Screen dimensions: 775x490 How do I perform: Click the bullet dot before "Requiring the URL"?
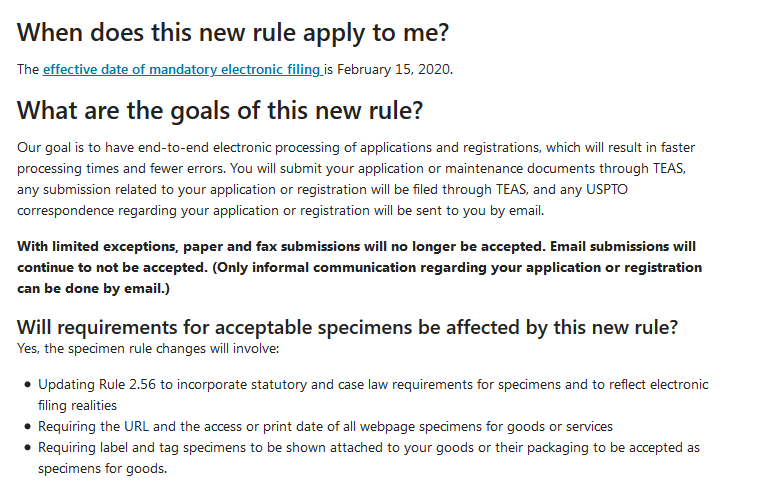[x=25, y=427]
